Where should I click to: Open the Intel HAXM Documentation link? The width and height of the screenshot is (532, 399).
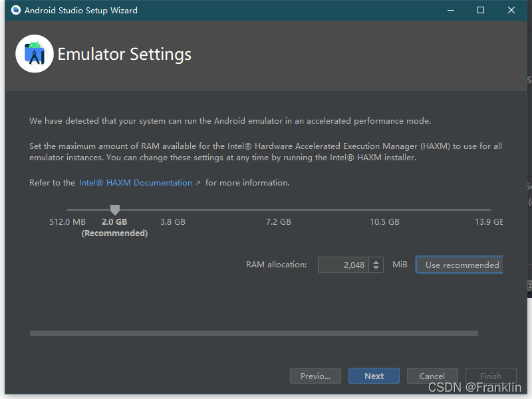pos(136,182)
